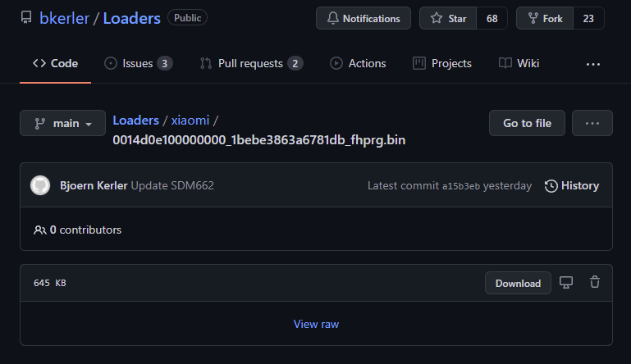The height and width of the screenshot is (364, 631).
Task: Open commit hash a15b3eb
Action: (461, 186)
